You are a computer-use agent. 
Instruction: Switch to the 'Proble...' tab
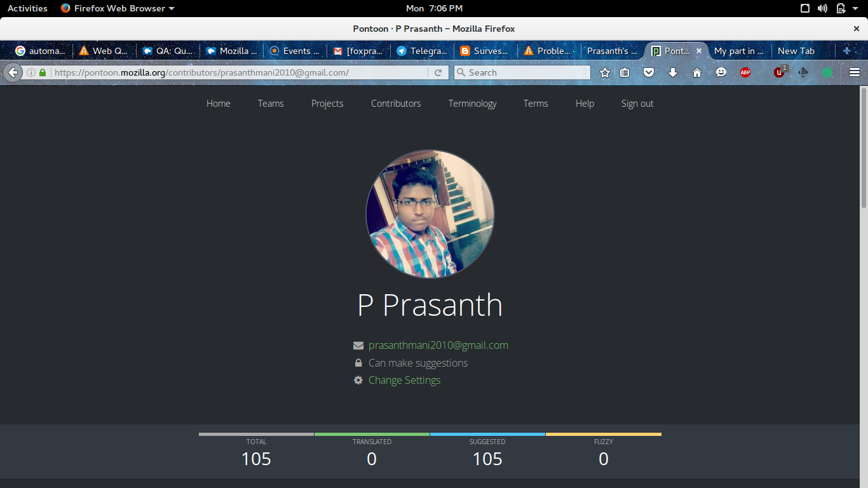click(548, 51)
